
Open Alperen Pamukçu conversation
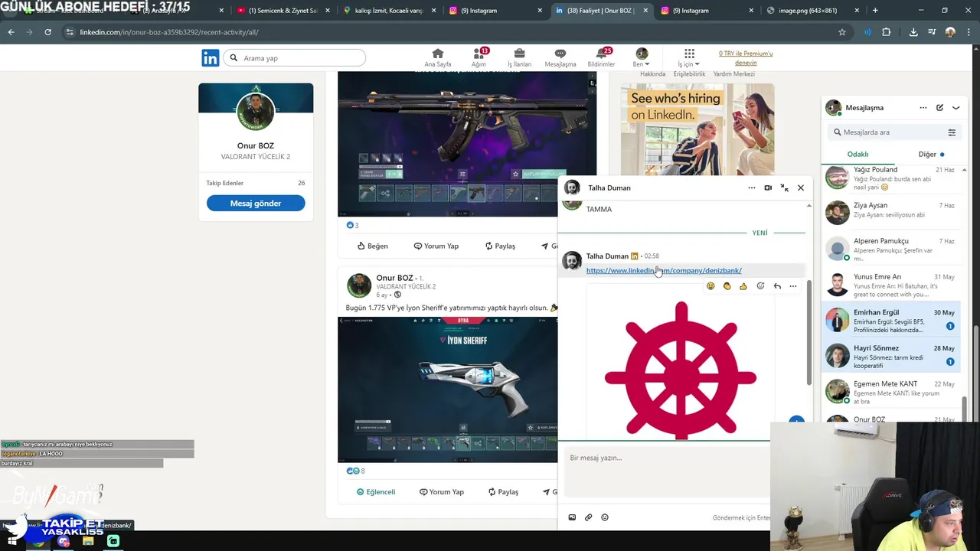(891, 248)
